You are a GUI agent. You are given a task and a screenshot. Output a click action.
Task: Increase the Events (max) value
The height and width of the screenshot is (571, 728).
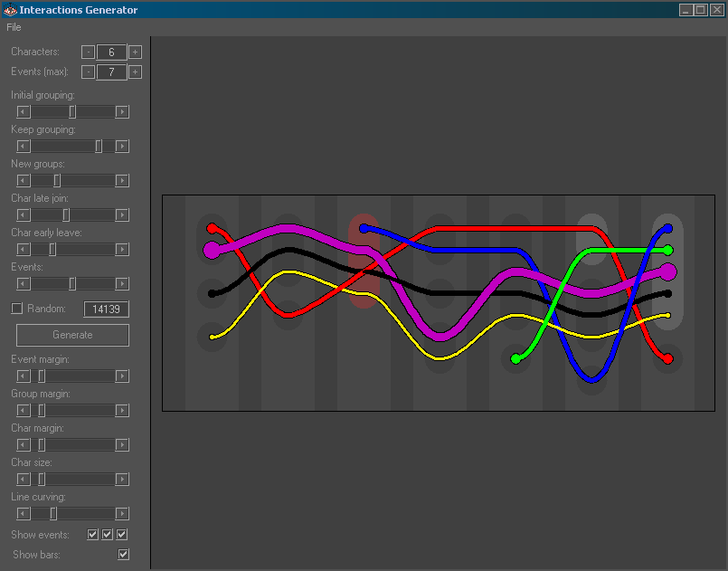click(135, 71)
